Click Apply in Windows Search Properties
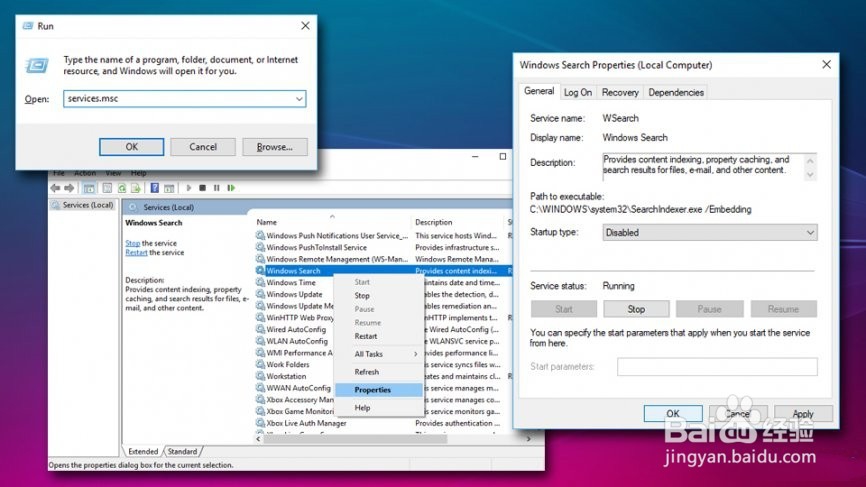The width and height of the screenshot is (866, 487). pyautogui.click(x=802, y=414)
